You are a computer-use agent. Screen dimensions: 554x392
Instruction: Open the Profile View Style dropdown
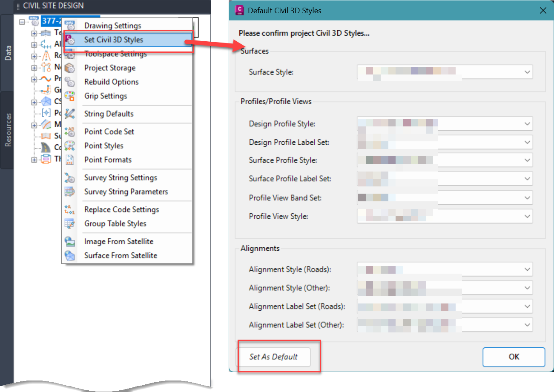[445, 216]
